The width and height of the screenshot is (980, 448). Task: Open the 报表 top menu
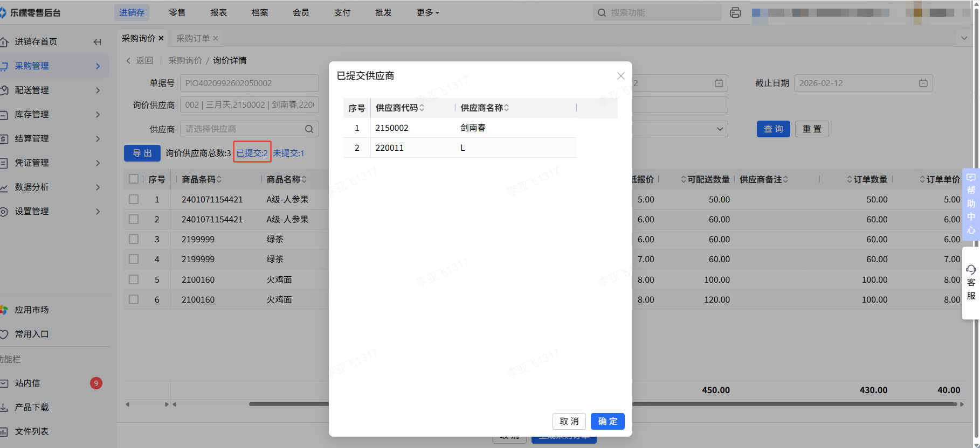click(x=218, y=12)
